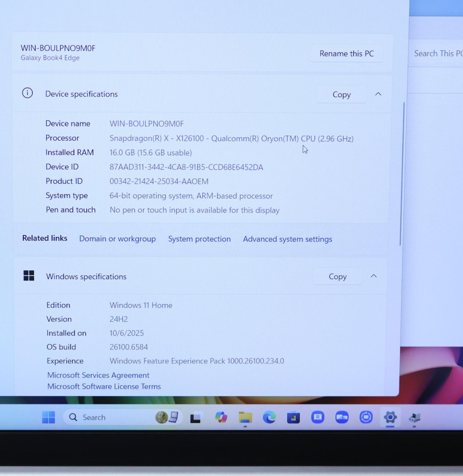Open the Windows Start menu
This screenshot has width=463, height=476.
pos(48,417)
